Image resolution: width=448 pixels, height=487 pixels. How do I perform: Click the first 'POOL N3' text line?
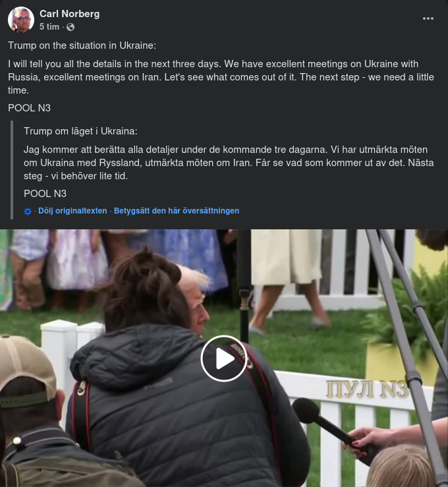pyautogui.click(x=29, y=108)
